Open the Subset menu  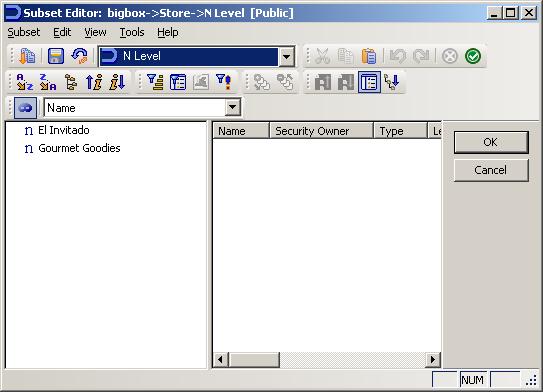(x=24, y=32)
